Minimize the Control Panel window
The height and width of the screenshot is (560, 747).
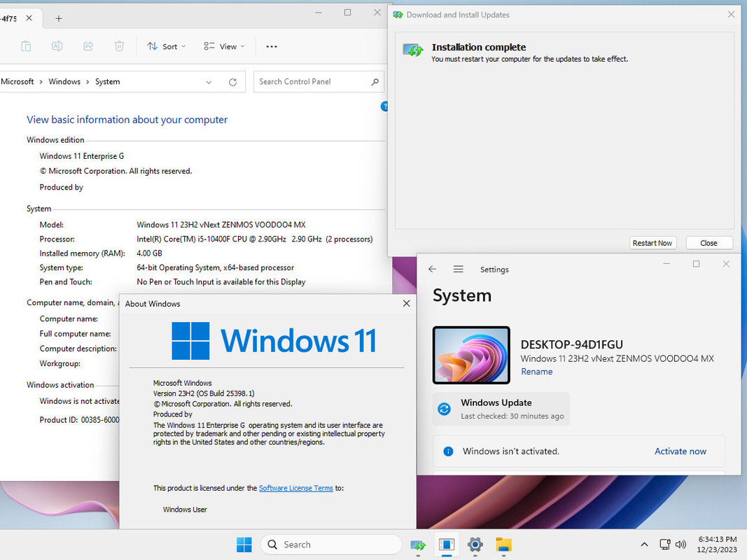(319, 13)
